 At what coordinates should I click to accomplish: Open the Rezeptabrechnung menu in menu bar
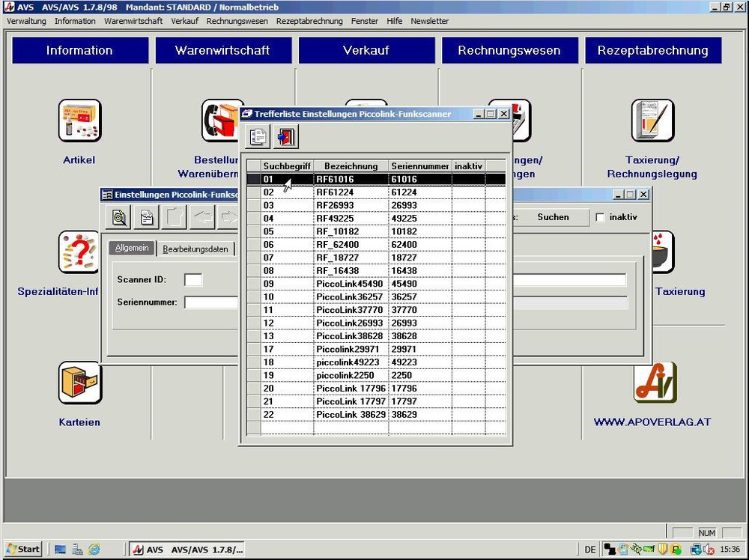point(309,21)
